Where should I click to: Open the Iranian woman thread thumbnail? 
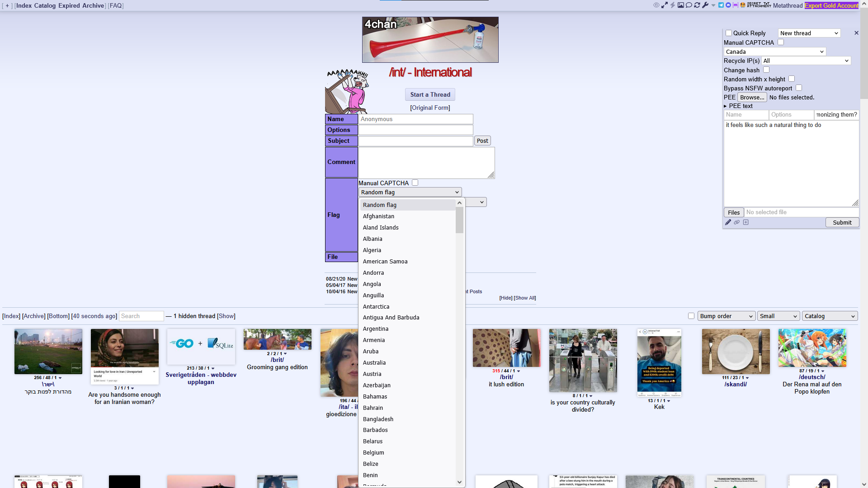[x=124, y=357]
